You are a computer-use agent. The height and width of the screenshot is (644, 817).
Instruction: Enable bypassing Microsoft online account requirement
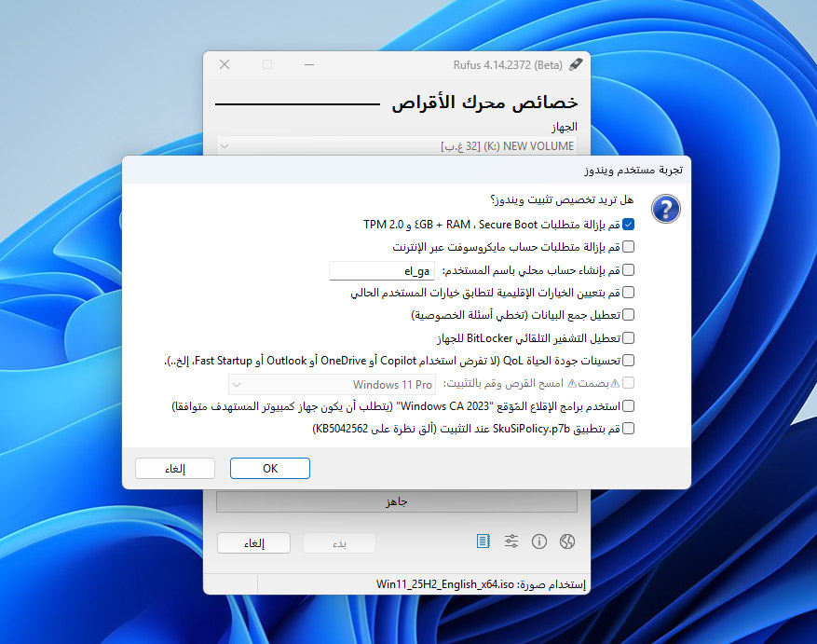(x=630, y=246)
